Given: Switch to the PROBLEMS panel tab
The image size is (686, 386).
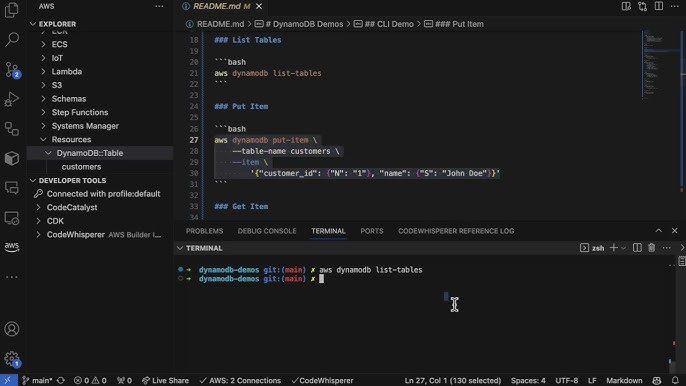Looking at the screenshot, I should (204, 231).
